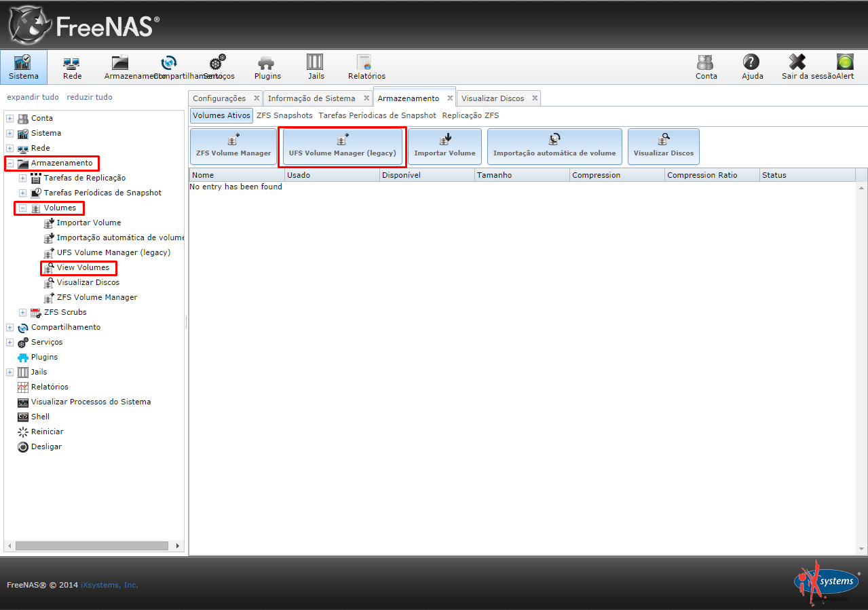The width and height of the screenshot is (868, 610).
Task: Close the Visualizar Discos tab
Action: coord(535,98)
